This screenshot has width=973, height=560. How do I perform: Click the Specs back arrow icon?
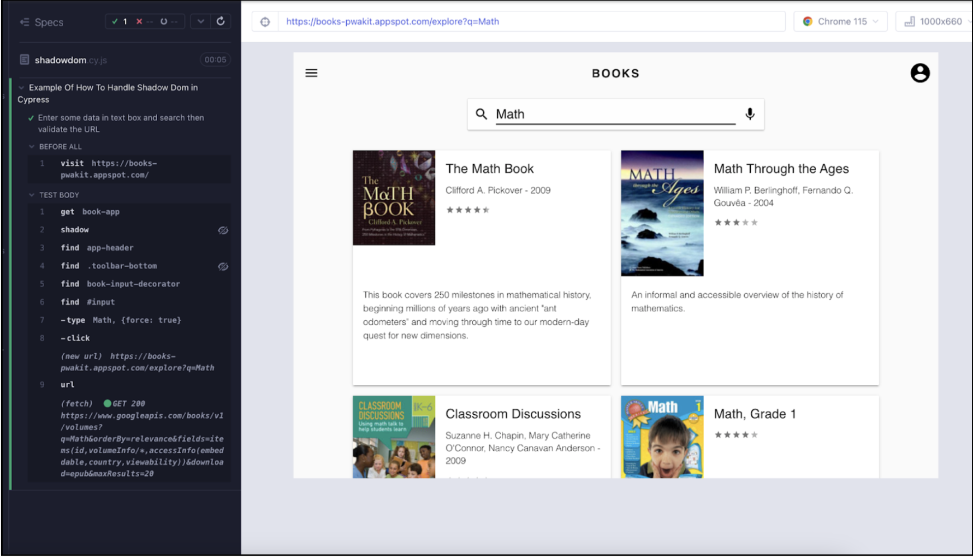tap(25, 22)
